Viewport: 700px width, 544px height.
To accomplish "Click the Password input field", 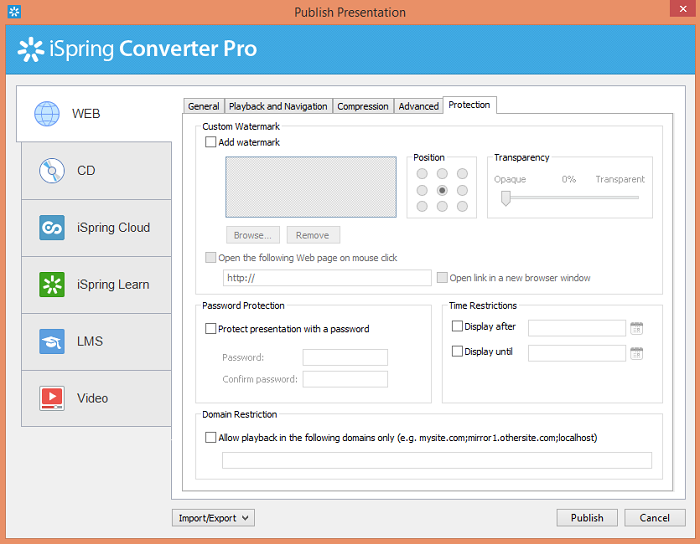I will (x=345, y=357).
